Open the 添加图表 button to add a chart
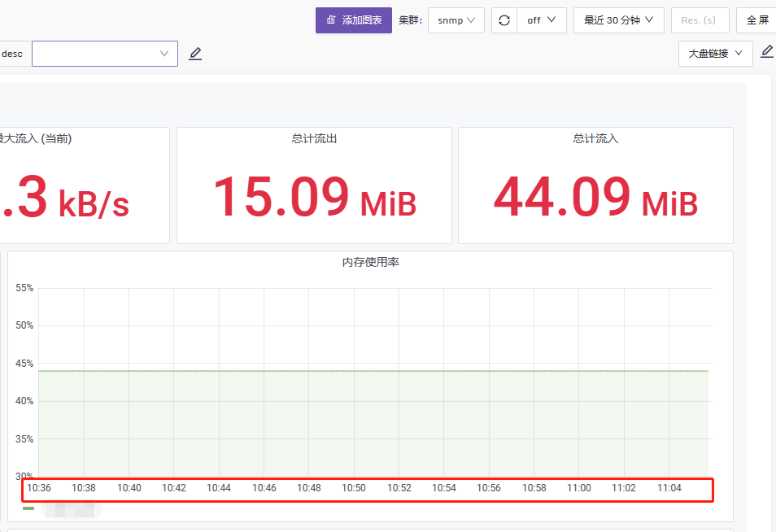The height and width of the screenshot is (532, 776). coord(353,20)
